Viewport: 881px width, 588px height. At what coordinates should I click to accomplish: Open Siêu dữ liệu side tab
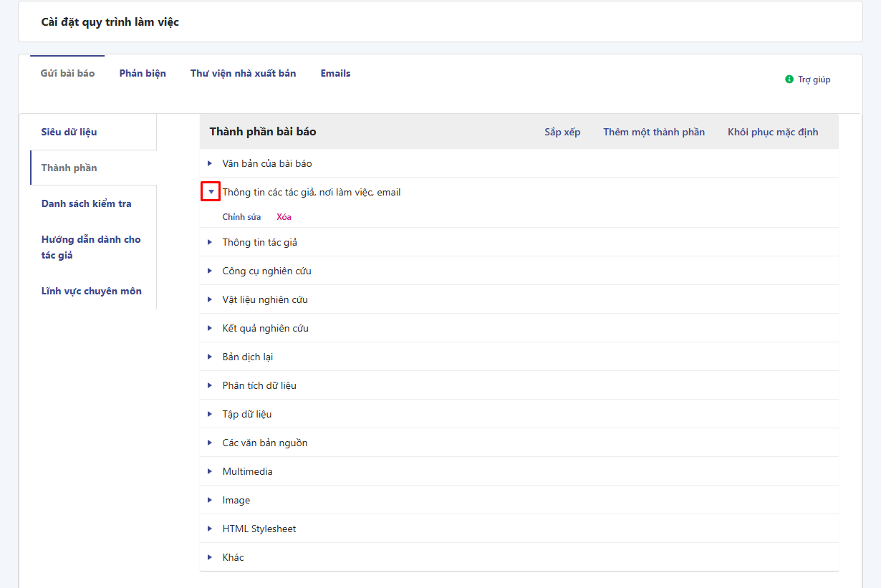[x=69, y=132]
